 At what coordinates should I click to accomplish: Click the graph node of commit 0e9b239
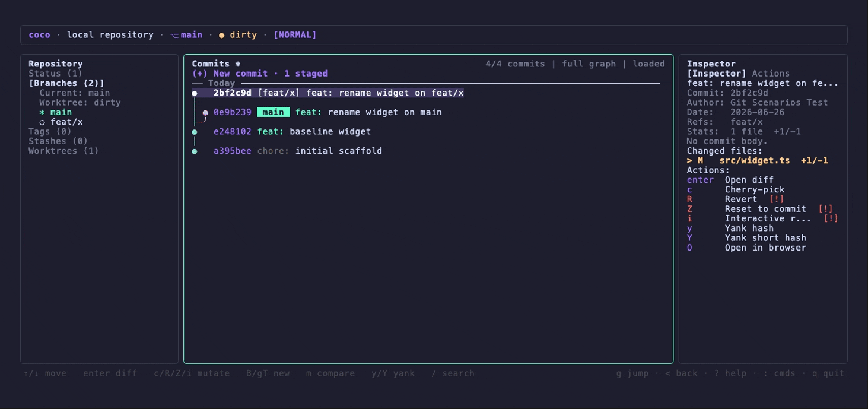[x=205, y=113]
